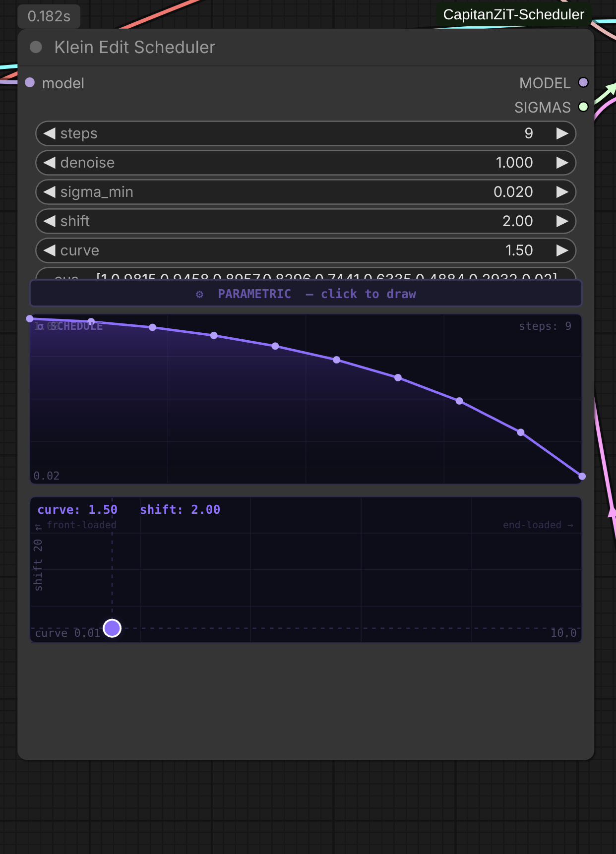Click the "curve: 1.50" readout in the pad
This screenshot has width=616, height=854.
point(77,509)
